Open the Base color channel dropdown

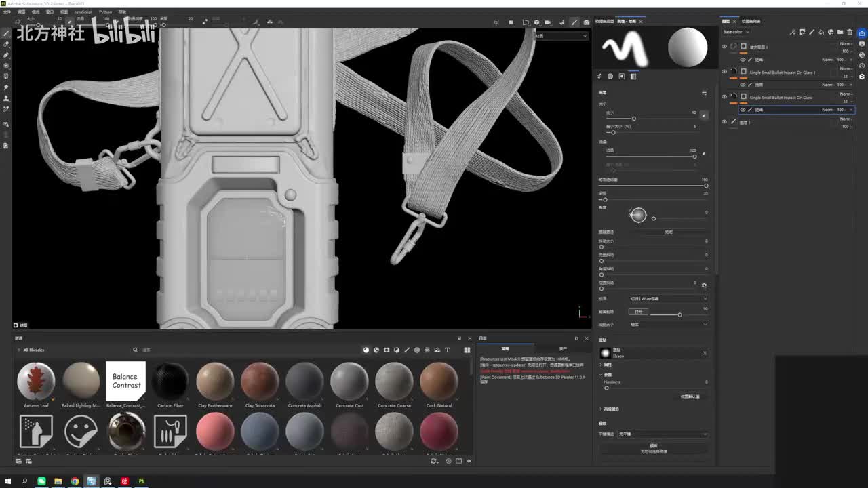pos(736,32)
